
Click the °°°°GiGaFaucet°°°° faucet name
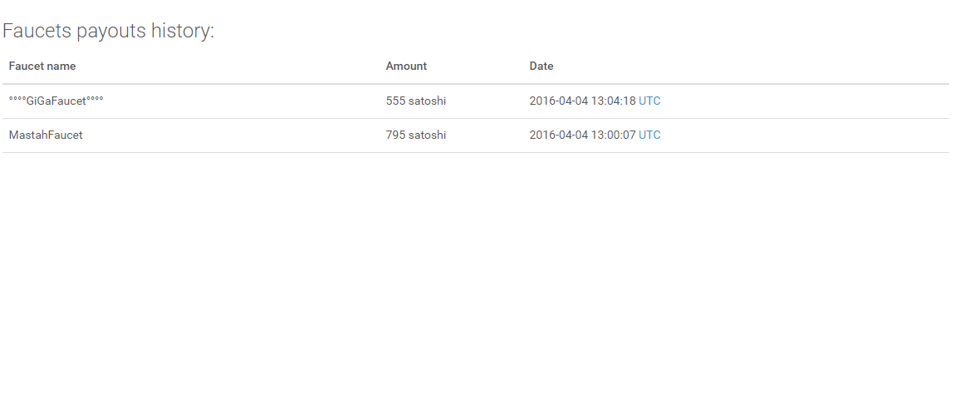point(56,101)
